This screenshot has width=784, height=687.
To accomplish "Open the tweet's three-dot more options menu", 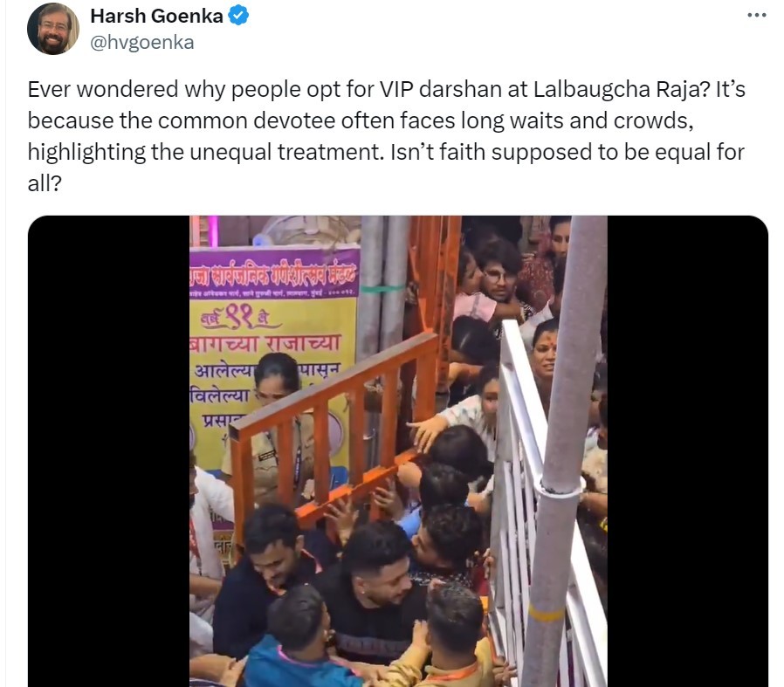I will [757, 16].
